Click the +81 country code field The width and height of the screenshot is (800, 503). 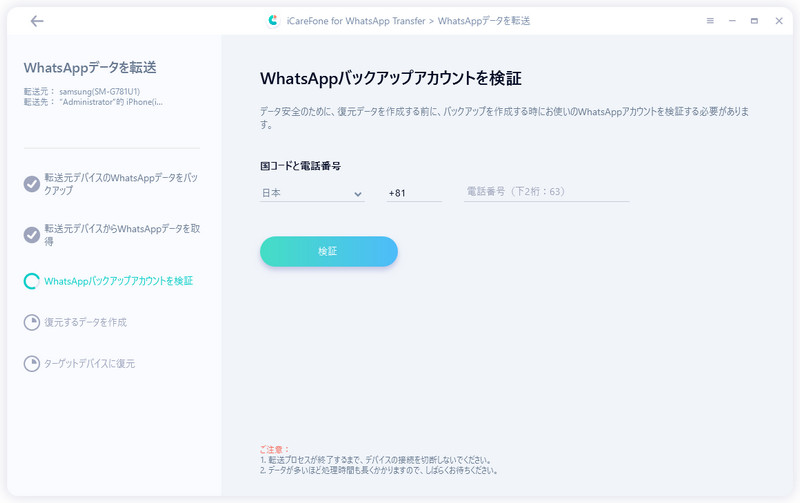[414, 193]
